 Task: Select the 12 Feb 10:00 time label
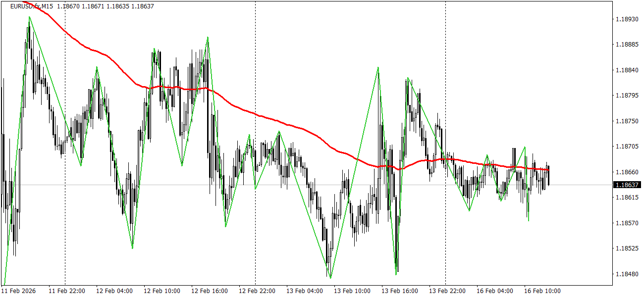(x=162, y=291)
